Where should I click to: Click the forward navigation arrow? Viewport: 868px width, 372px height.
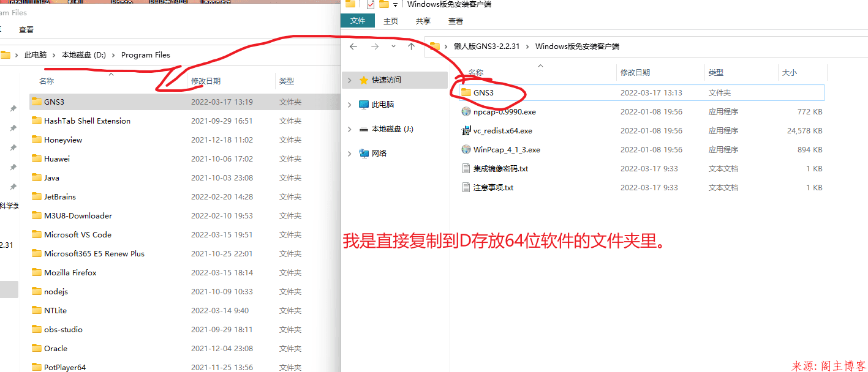(375, 46)
